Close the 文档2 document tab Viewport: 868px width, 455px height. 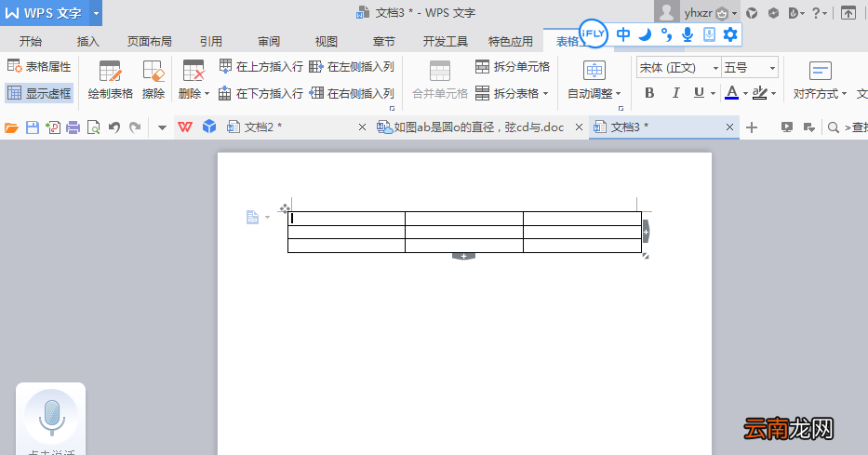click(x=362, y=127)
